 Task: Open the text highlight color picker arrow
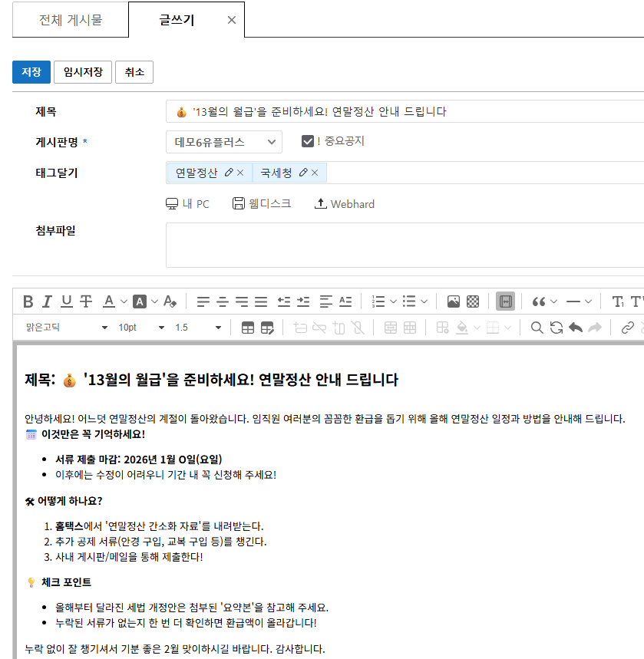(155, 301)
